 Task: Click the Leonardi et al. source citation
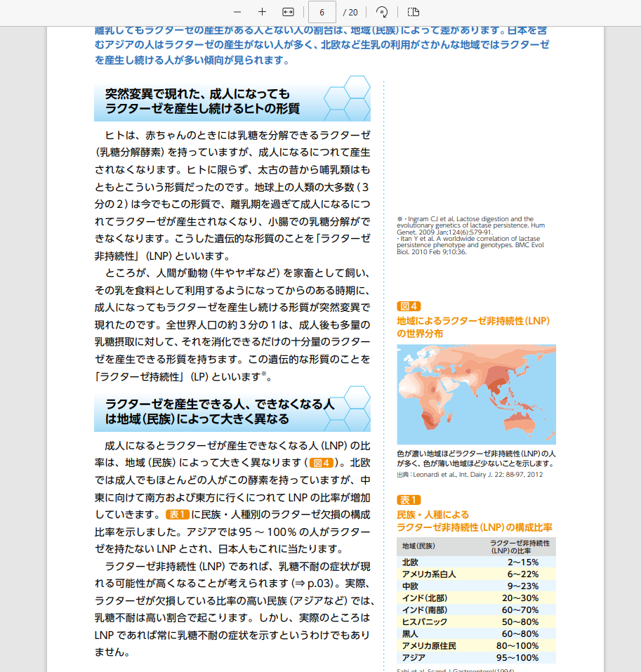pyautogui.click(x=469, y=475)
